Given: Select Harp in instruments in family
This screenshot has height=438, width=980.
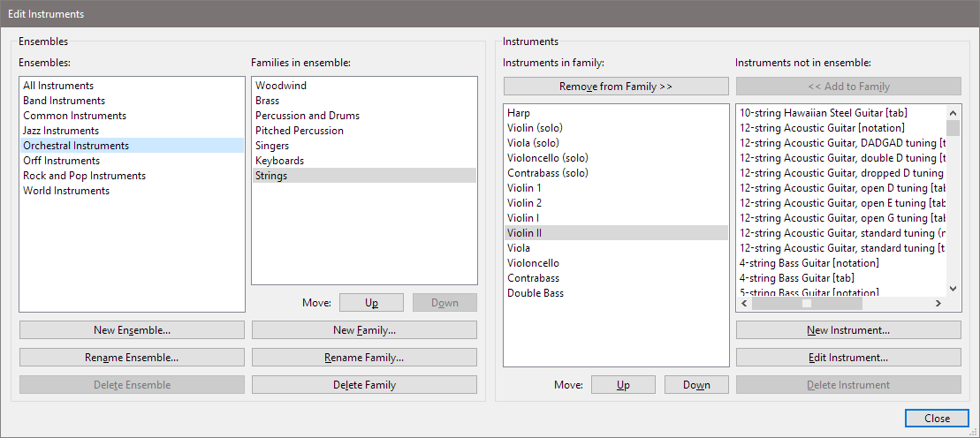Looking at the screenshot, I should coord(519,113).
